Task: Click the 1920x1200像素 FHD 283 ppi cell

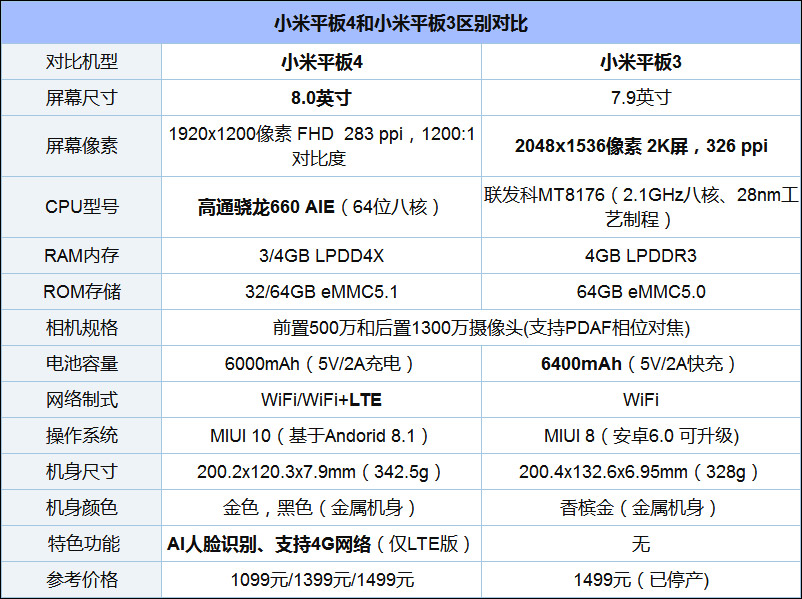Action: pyautogui.click(x=322, y=146)
